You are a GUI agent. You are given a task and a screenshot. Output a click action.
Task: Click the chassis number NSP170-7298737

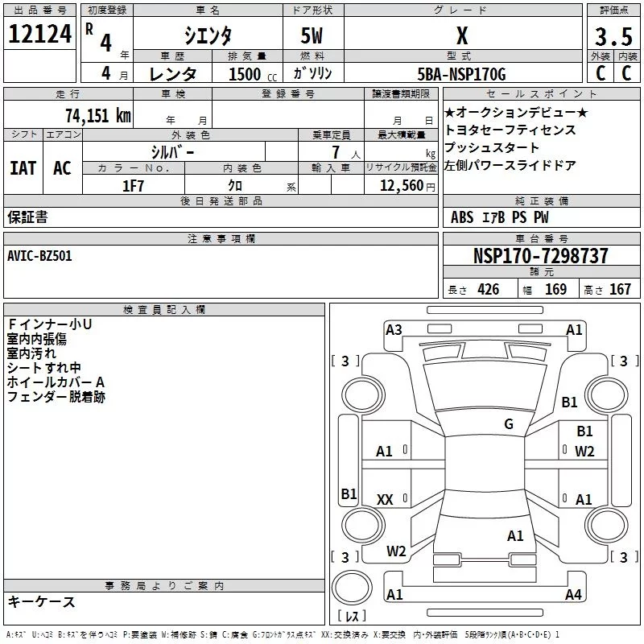click(540, 256)
